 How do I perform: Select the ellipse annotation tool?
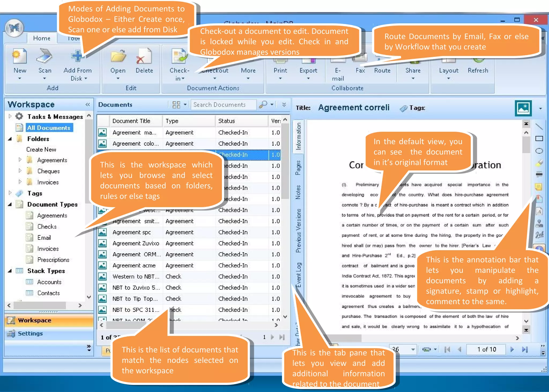[539, 151]
